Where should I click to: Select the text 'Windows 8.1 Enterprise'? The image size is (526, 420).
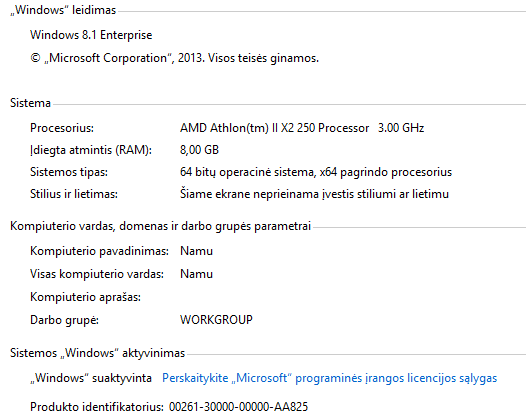(91, 35)
